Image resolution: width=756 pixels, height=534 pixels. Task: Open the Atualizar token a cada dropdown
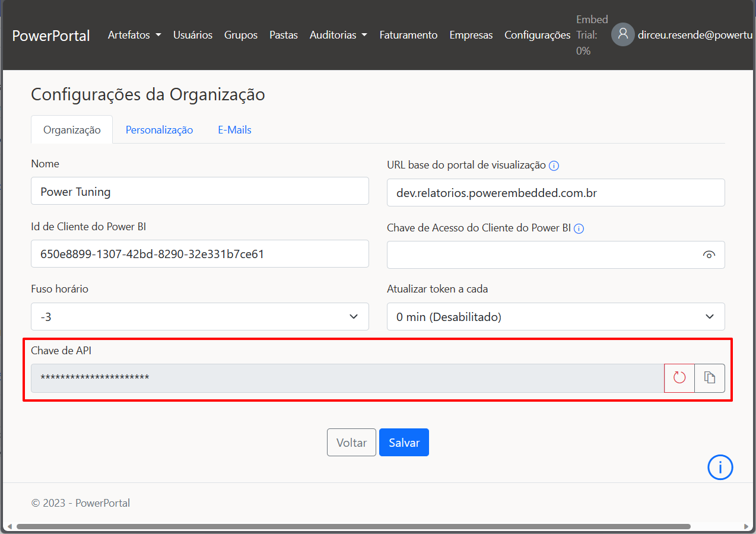click(x=555, y=317)
